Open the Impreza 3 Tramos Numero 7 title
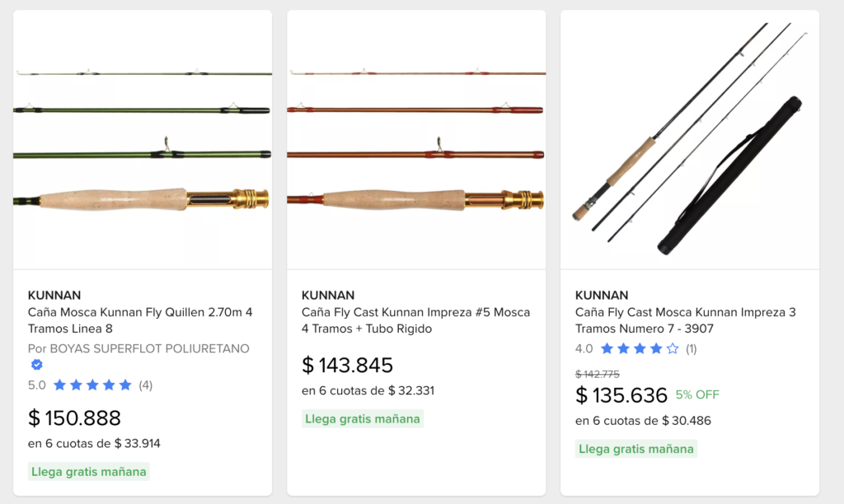The height and width of the screenshot is (504, 844). [685, 320]
